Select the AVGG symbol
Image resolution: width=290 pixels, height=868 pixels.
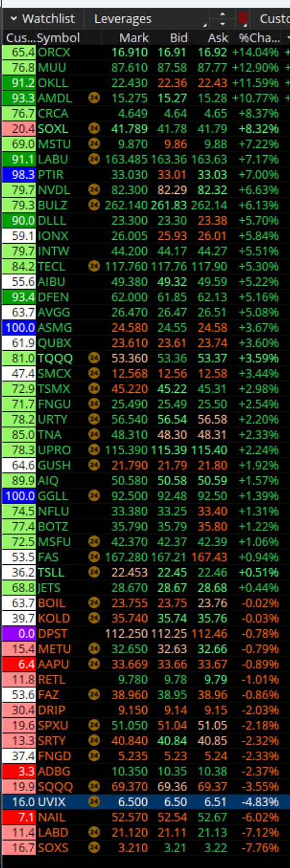(54, 312)
